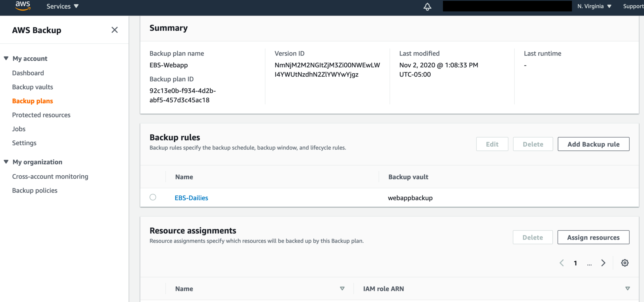Collapse the My account section

(x=6, y=58)
